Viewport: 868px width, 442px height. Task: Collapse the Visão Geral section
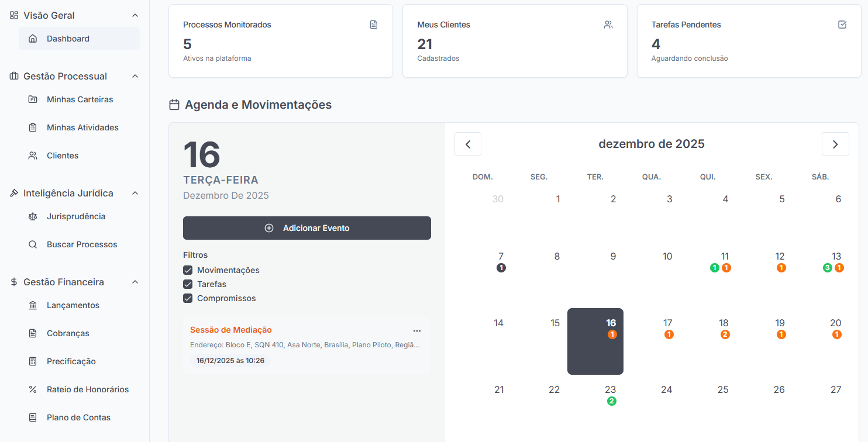[x=135, y=15]
